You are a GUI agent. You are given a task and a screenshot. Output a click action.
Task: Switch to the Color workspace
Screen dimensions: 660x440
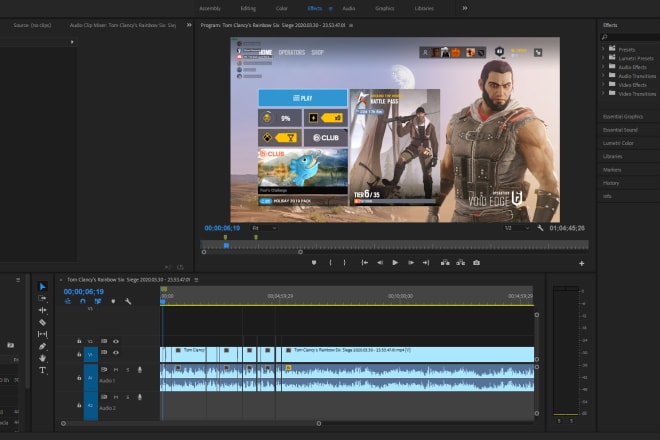coord(282,8)
